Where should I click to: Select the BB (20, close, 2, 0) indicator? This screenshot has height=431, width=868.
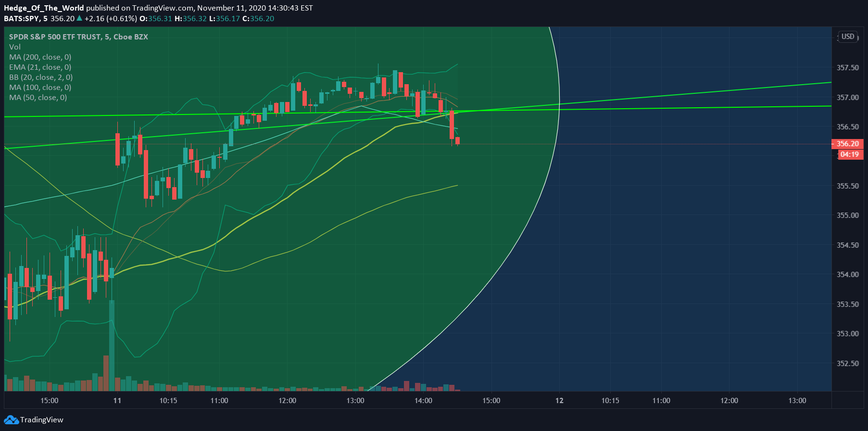click(x=41, y=77)
